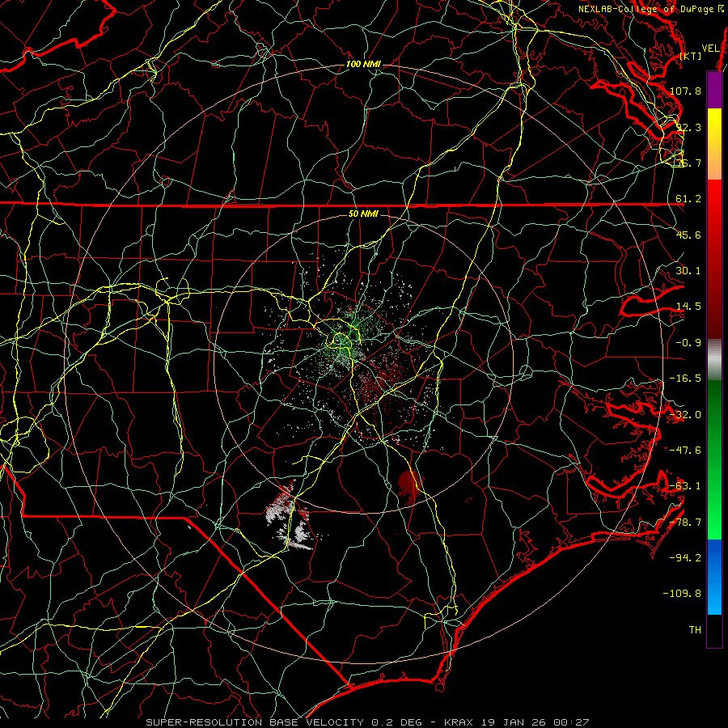Click the -94.2 velocity scale value
Screen dimensions: 728x728
point(686,558)
